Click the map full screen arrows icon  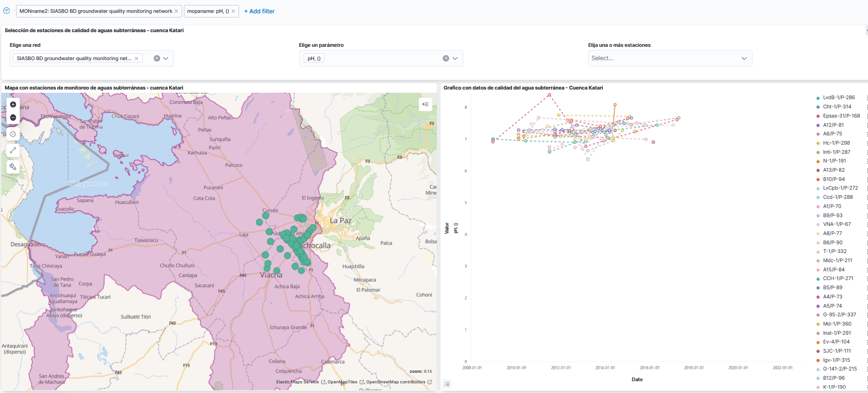[x=13, y=151]
